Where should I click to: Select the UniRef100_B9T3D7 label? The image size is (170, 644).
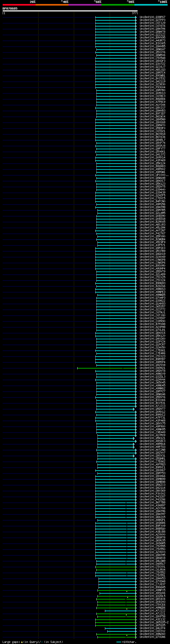(152, 114)
